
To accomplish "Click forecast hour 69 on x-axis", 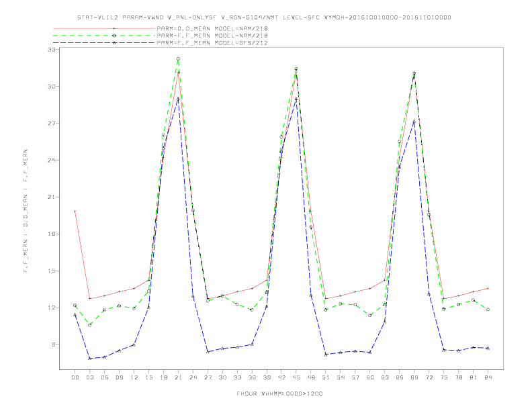I will (x=414, y=377).
